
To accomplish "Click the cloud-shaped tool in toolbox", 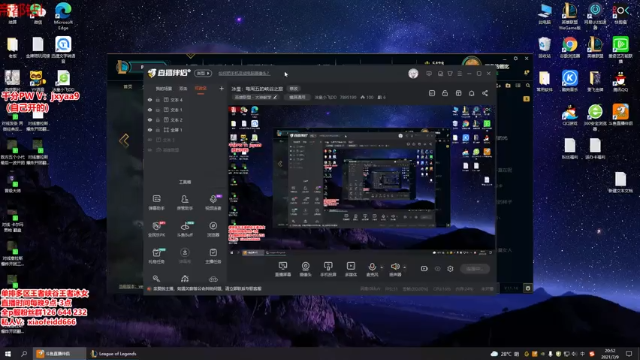I will click(213, 279).
